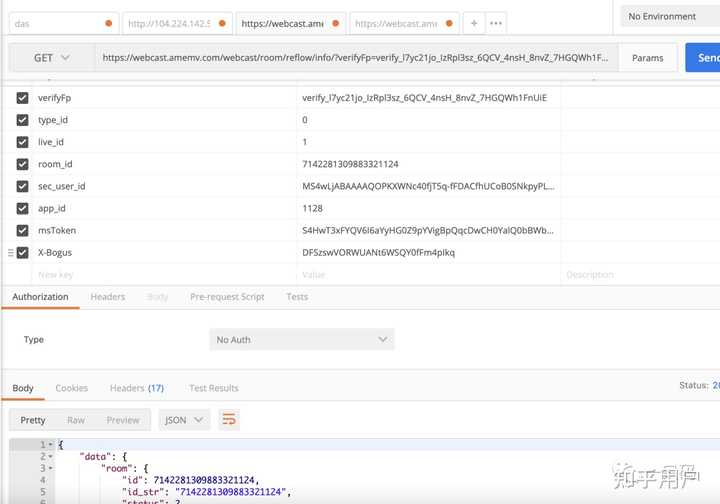
Task: Collapse the "data" fold arrow on line 2
Action: pyautogui.click(x=51, y=456)
